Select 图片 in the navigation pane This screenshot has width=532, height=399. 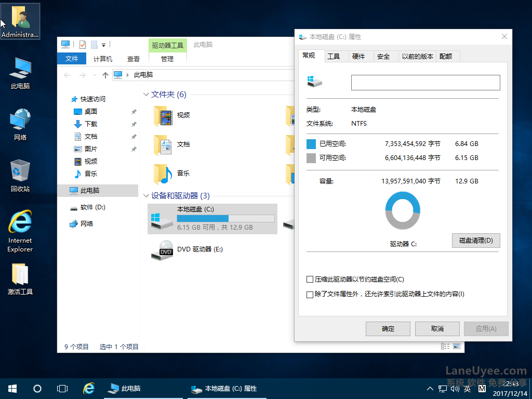pos(86,149)
